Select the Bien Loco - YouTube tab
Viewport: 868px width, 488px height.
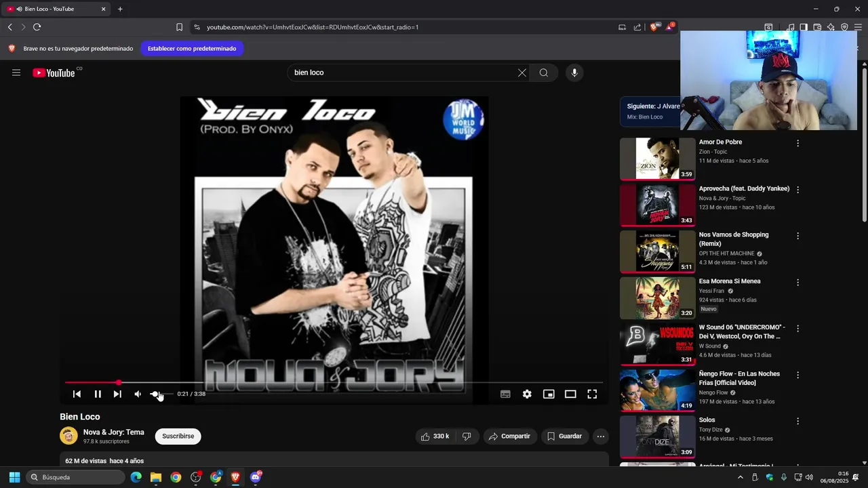click(57, 9)
